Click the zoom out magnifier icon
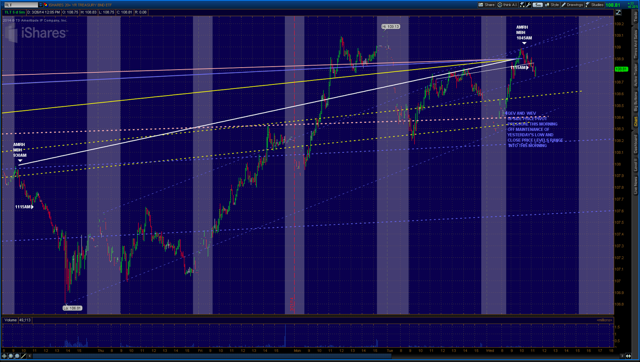The width and height of the screenshot is (640, 362). (x=17, y=356)
